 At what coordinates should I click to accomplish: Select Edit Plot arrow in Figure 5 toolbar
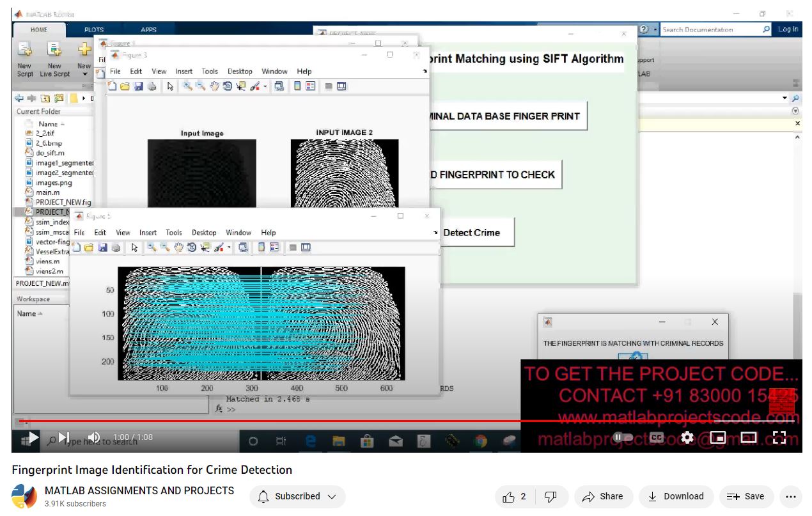134,247
